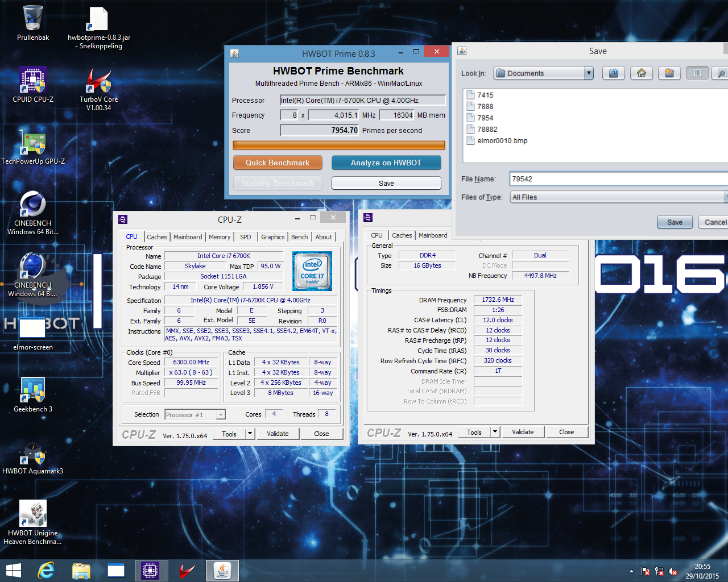The height and width of the screenshot is (582, 728).
Task: Open the Graphics tab in CPU-Z
Action: tap(273, 237)
